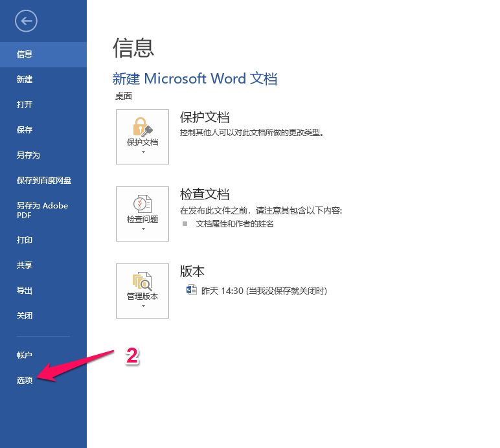Click the 桌面 location text
The image size is (500, 448).
click(124, 96)
